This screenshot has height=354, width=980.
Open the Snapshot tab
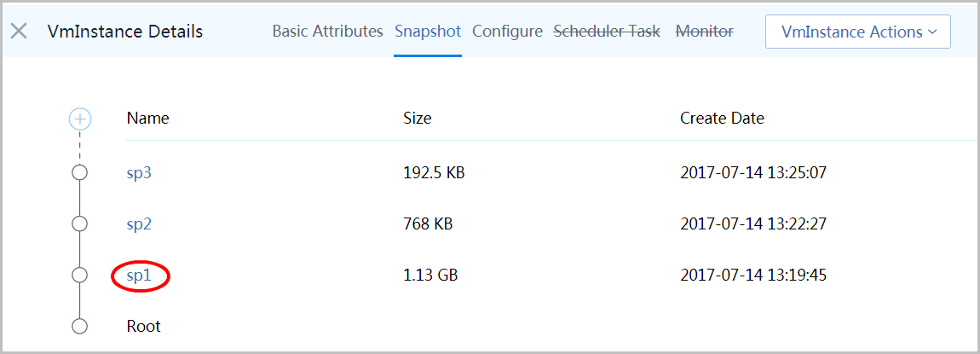point(428,32)
